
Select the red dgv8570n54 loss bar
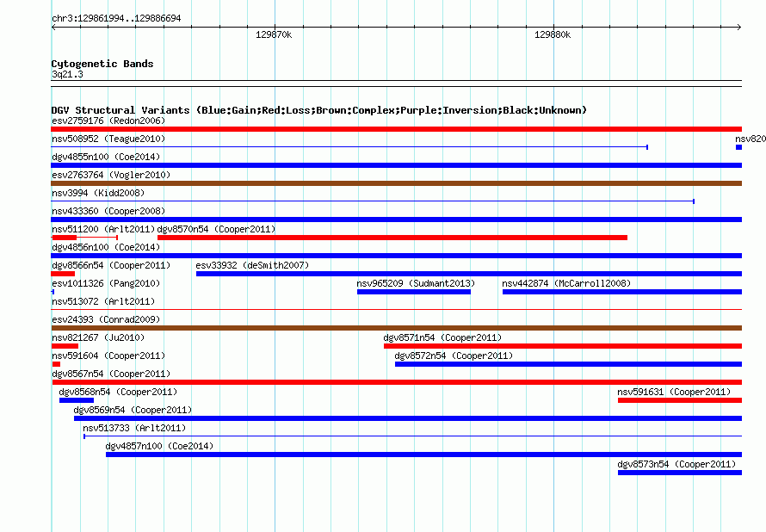[392, 238]
